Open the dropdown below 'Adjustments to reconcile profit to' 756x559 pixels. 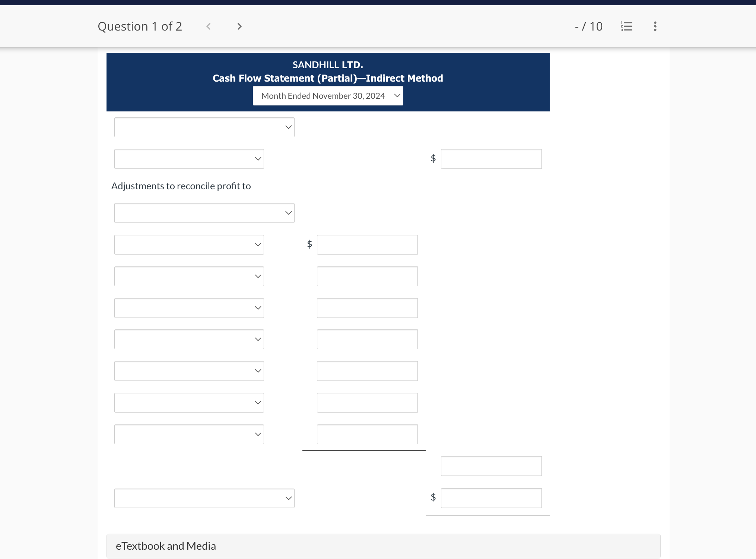pyautogui.click(x=204, y=213)
